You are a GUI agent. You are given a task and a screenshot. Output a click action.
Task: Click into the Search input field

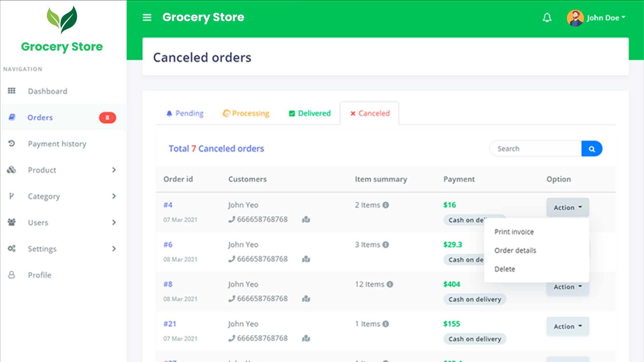pos(536,149)
